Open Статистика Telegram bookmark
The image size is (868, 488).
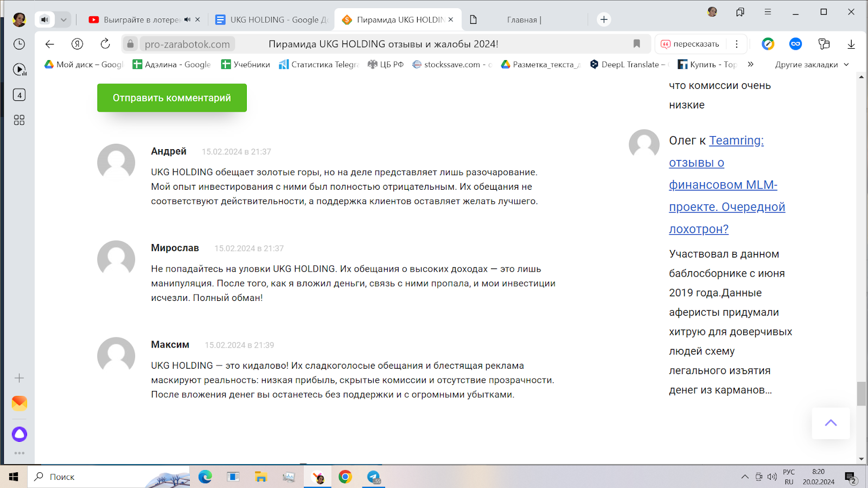coord(319,64)
